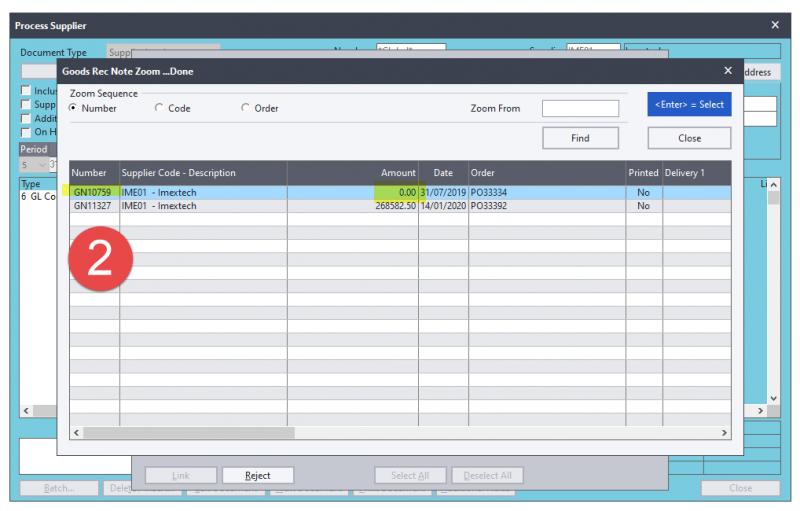Click the Find button
Viewport: 800px width, 511px height.
coord(580,138)
